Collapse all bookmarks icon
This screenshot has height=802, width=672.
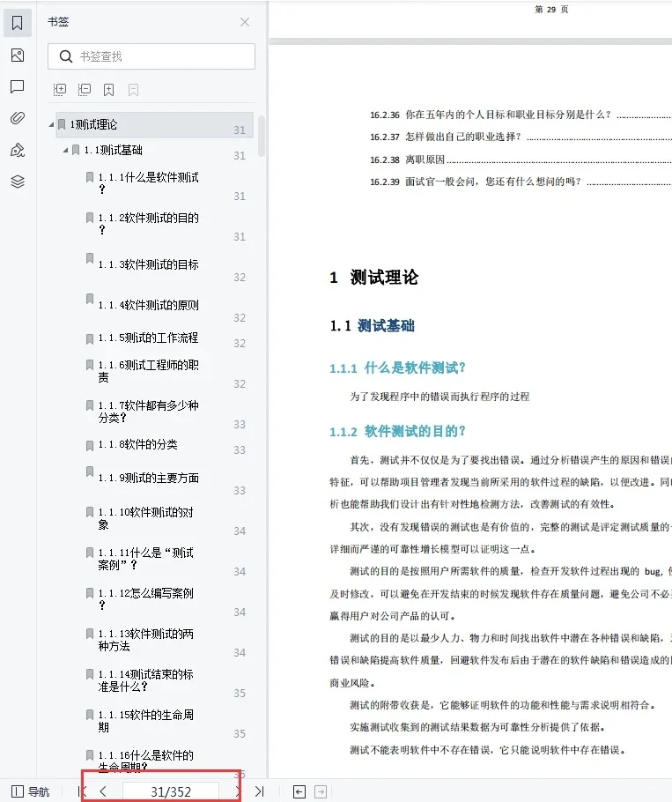pos(85,90)
